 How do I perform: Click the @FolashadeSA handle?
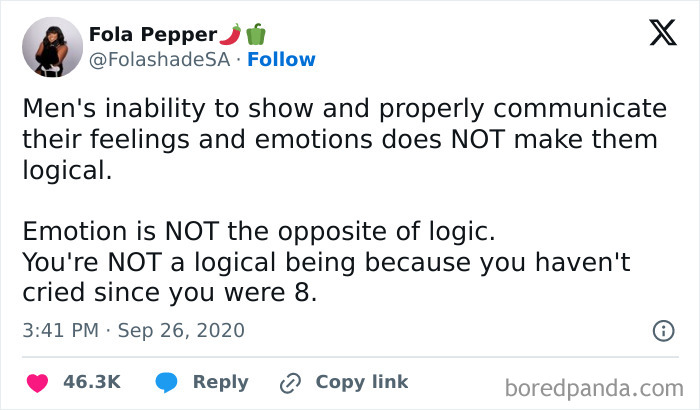pyautogui.click(x=160, y=59)
